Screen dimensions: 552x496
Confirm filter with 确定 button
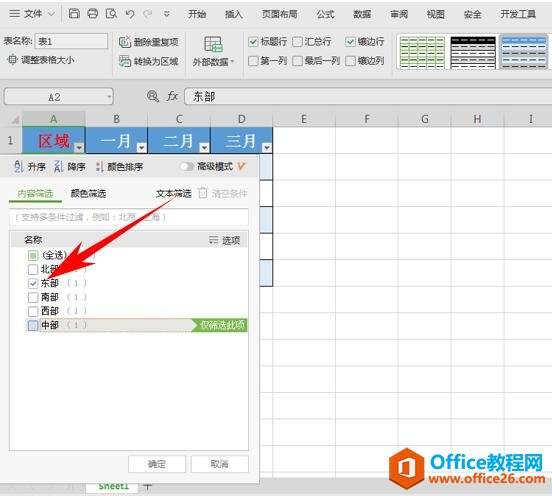pos(157,464)
